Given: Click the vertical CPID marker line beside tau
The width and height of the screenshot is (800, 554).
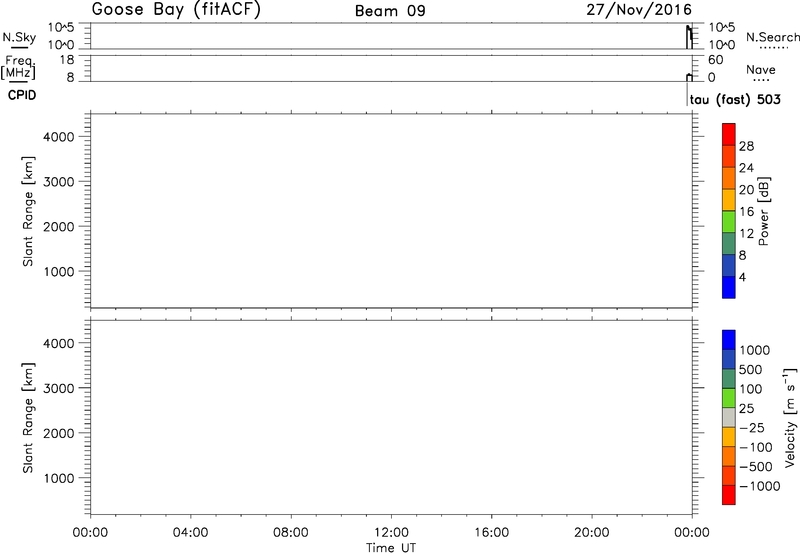Looking at the screenshot, I should click(x=687, y=94).
